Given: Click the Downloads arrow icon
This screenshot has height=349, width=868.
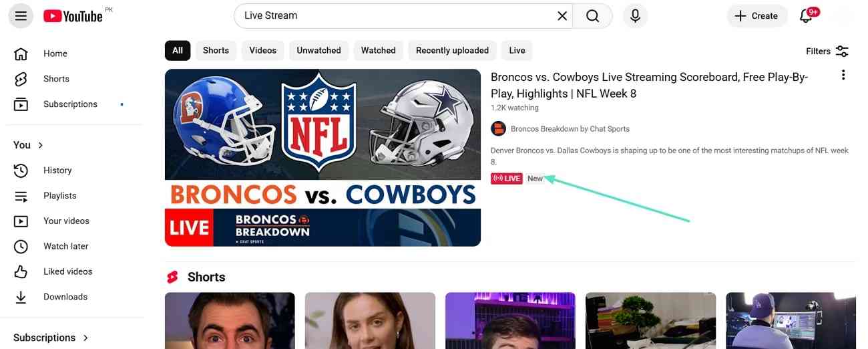Looking at the screenshot, I should tap(21, 297).
